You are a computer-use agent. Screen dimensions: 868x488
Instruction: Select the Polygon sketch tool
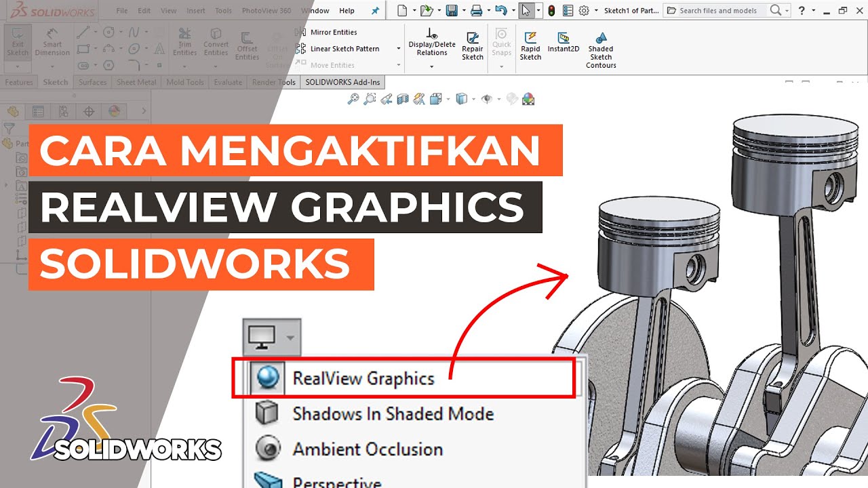pyautogui.click(x=108, y=66)
